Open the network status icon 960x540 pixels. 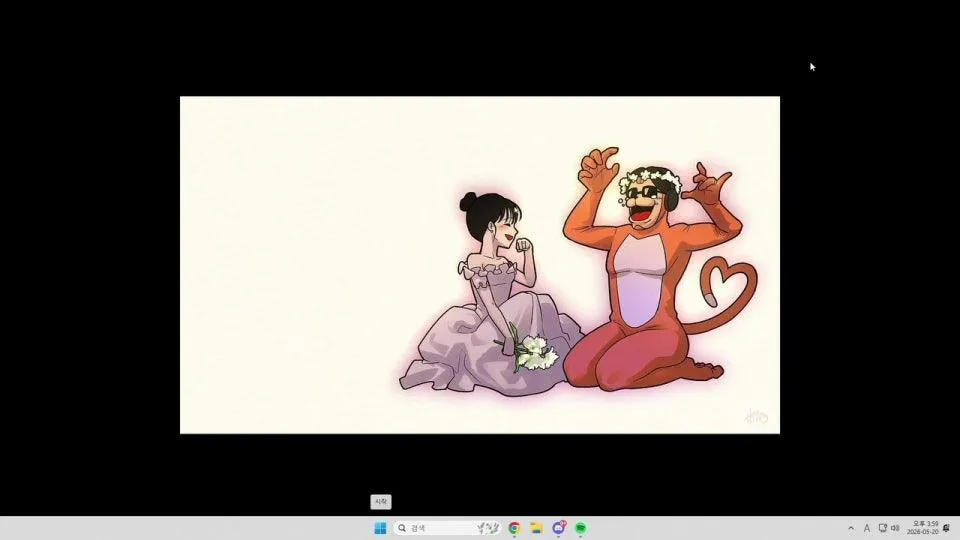tap(882, 528)
